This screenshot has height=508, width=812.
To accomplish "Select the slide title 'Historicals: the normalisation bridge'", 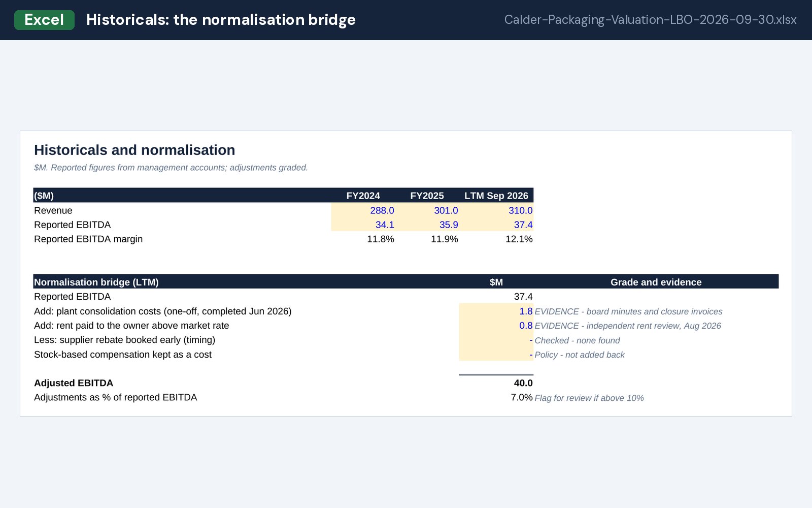I will pyautogui.click(x=221, y=20).
